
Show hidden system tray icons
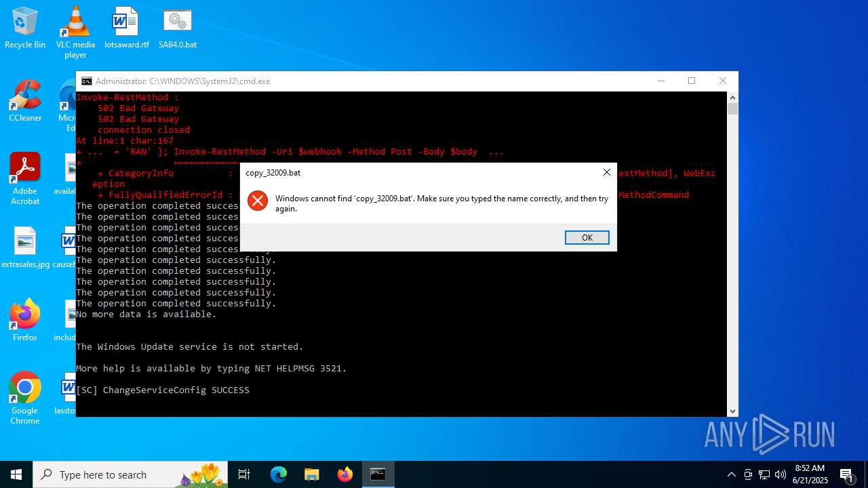(731, 474)
